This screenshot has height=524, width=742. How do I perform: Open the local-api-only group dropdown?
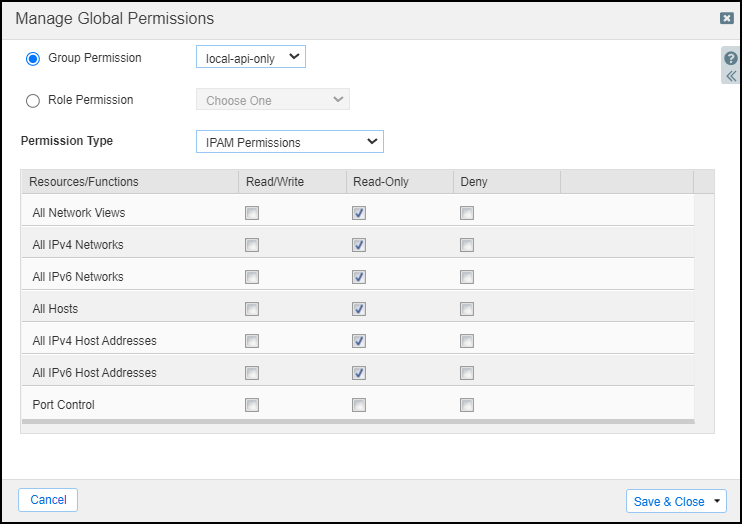click(251, 58)
